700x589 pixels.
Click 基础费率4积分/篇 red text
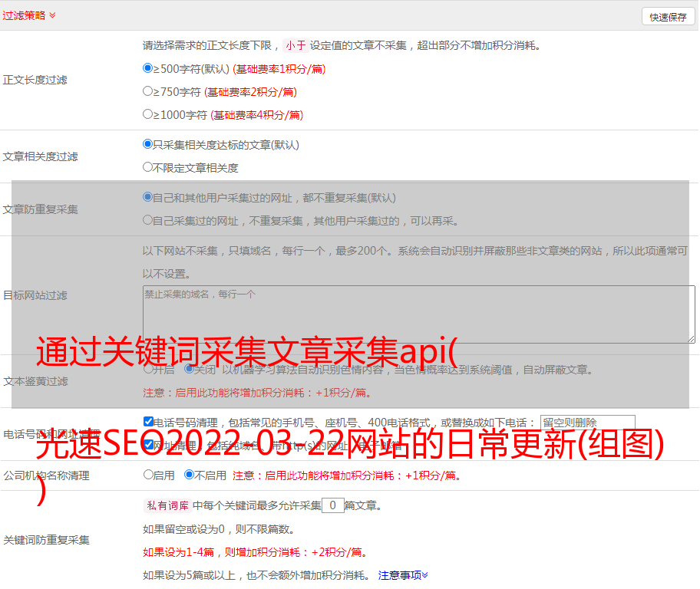(x=256, y=115)
